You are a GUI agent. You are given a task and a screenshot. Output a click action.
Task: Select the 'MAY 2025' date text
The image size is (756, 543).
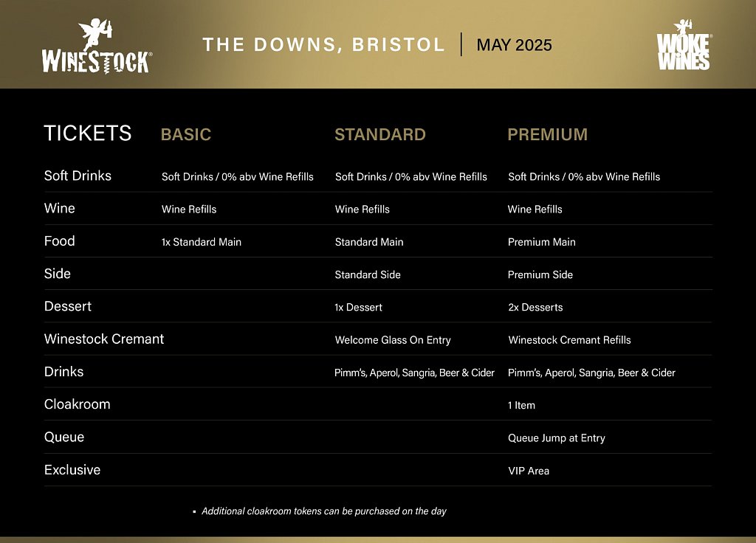click(514, 45)
